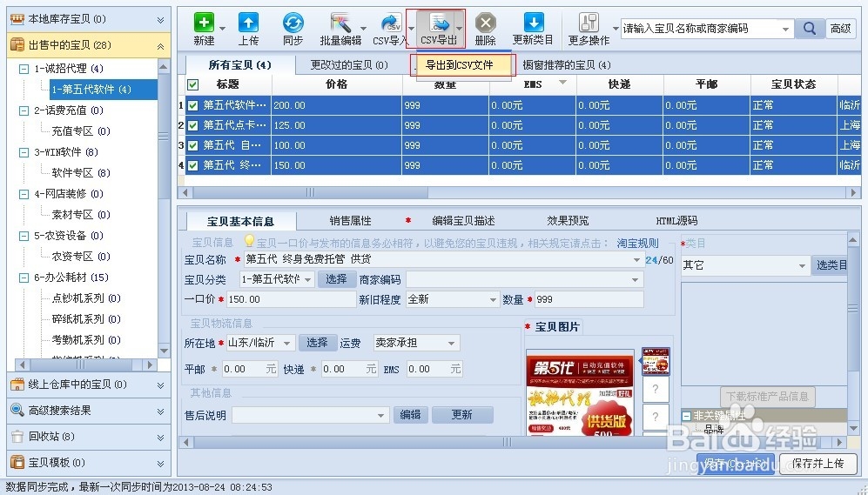The height and width of the screenshot is (495, 868).
Task: Sort by the 价格 column header
Action: pos(337,84)
